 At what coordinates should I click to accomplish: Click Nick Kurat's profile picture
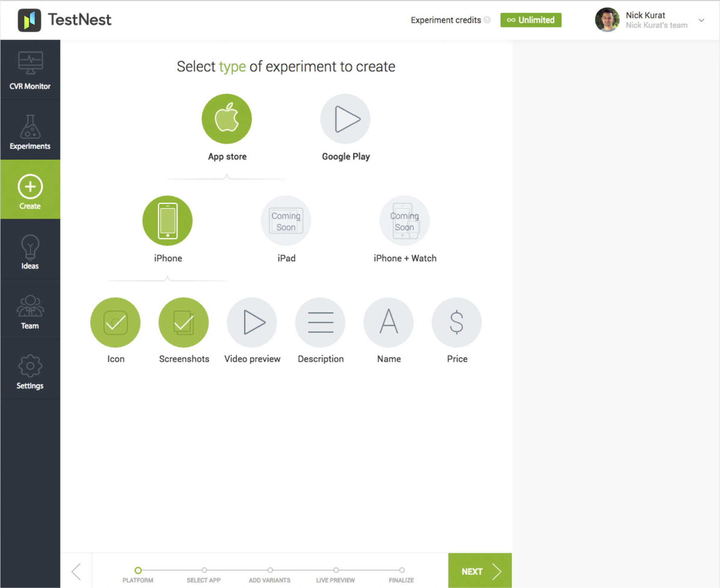608,20
